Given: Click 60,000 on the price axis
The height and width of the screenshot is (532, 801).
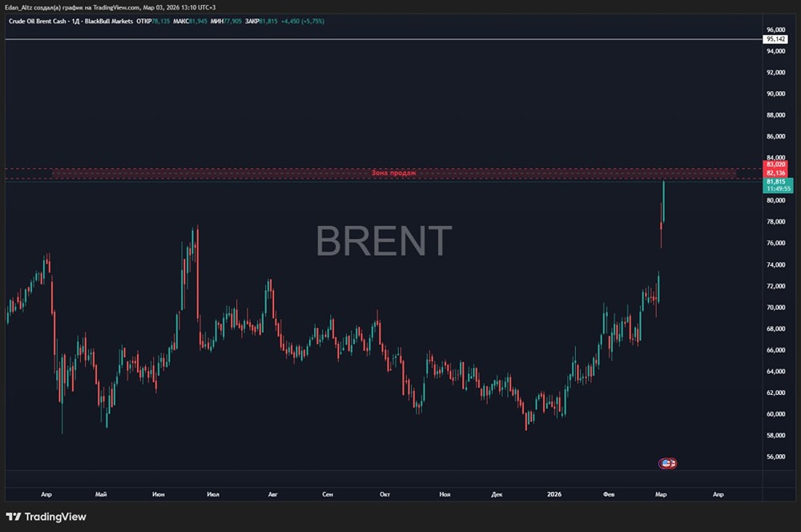Looking at the screenshot, I should click(775, 414).
